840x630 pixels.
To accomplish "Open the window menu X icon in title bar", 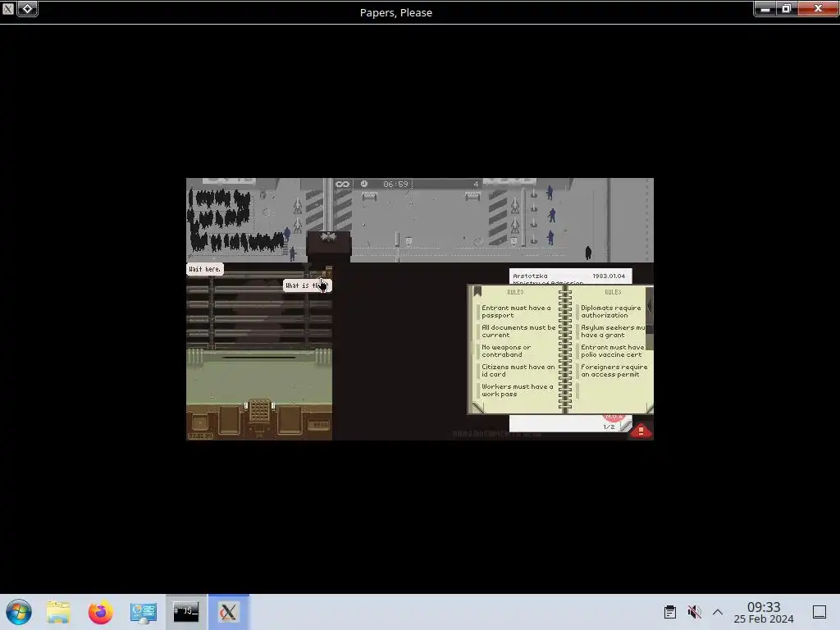I will point(8,8).
